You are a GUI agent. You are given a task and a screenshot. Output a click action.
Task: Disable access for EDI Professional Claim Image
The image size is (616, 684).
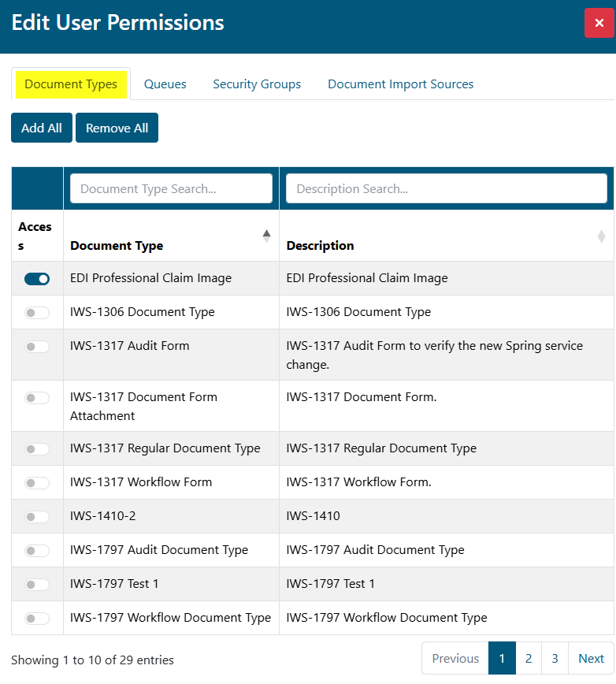[x=37, y=279]
